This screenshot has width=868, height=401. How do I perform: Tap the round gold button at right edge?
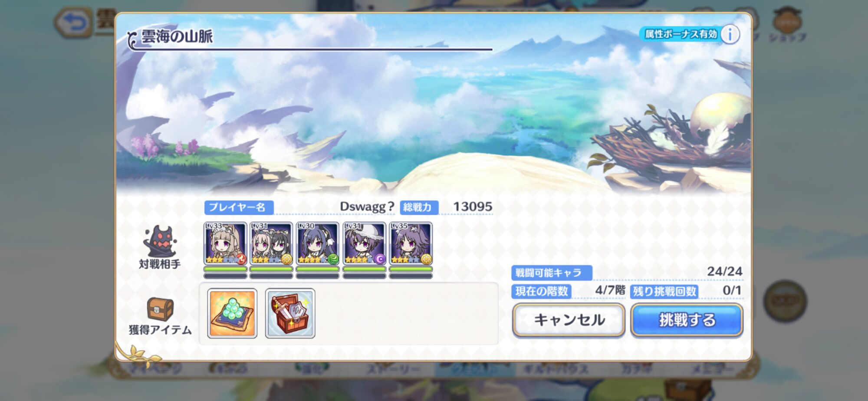[x=785, y=301]
